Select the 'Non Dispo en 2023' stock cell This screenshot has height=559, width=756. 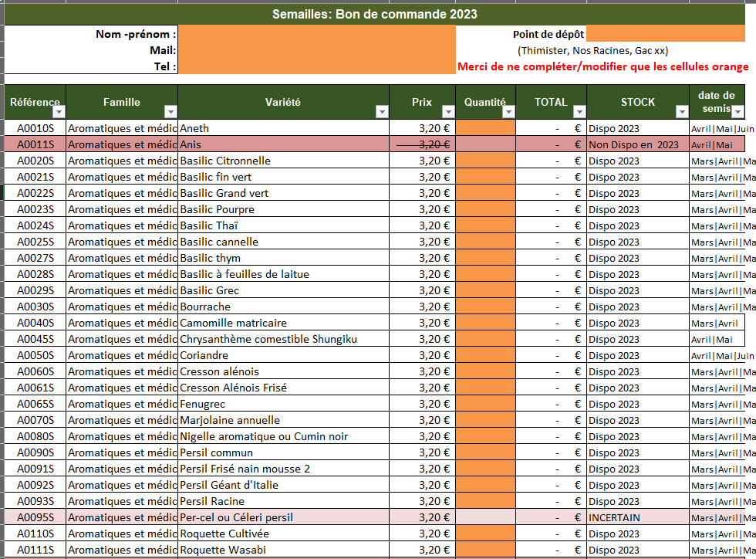tap(638, 144)
